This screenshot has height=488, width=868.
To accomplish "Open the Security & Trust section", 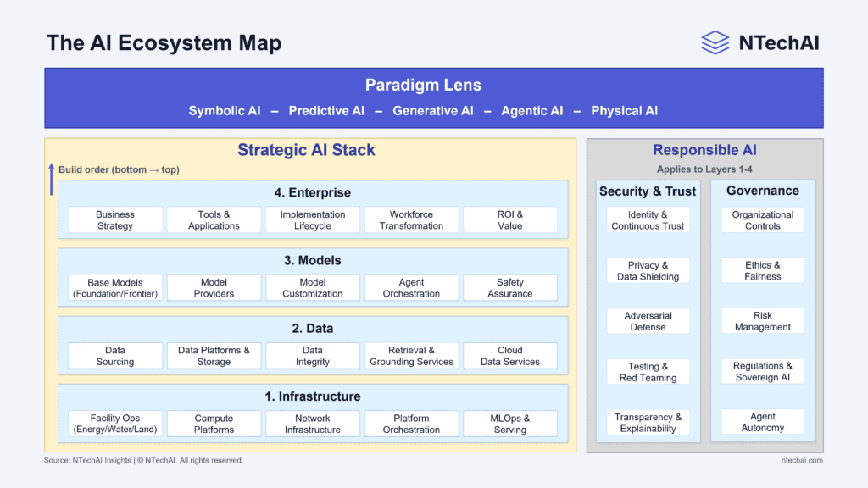I will point(648,191).
